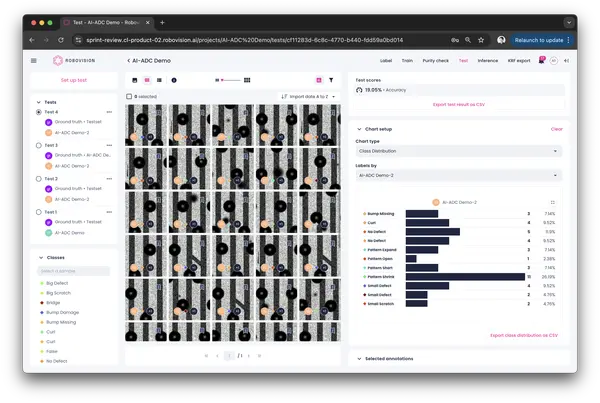600x403 pixels.
Task: Collapse the Tests section
Action: tap(39, 102)
